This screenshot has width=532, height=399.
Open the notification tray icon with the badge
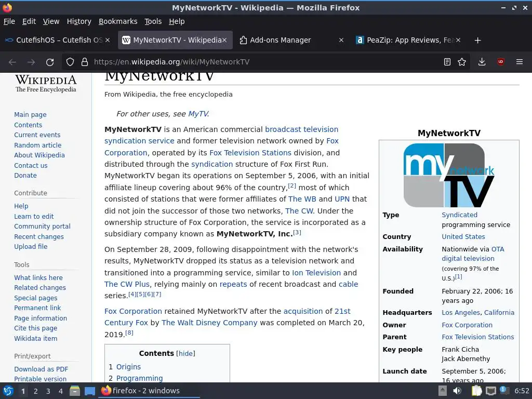(x=503, y=390)
